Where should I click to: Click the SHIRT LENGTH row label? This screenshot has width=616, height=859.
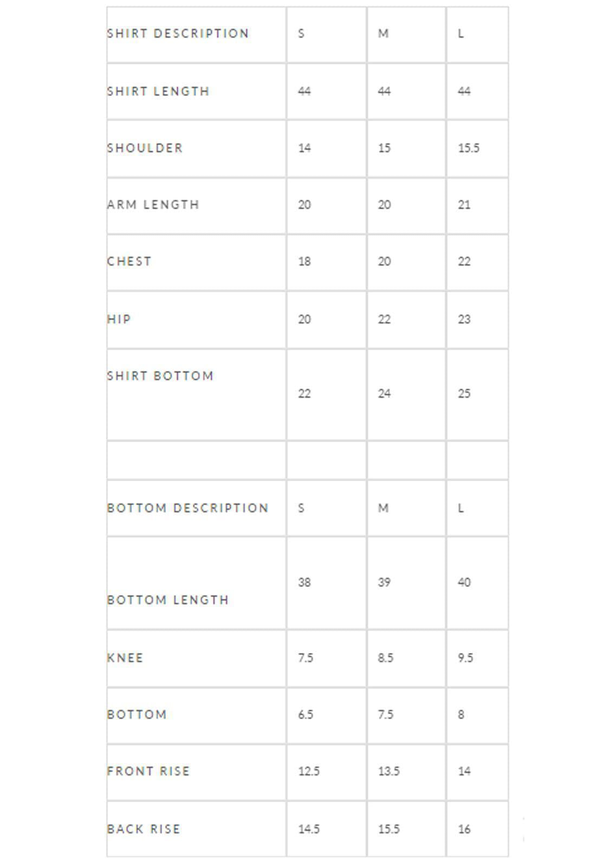158,92
